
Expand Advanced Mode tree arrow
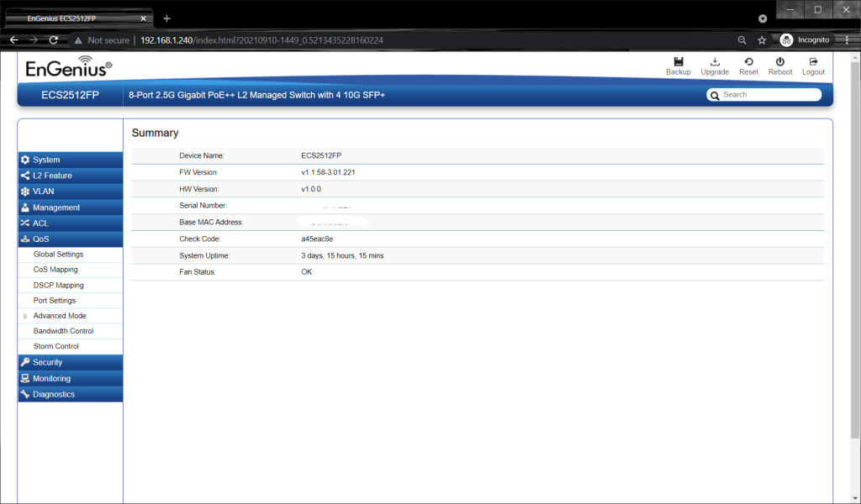25,316
